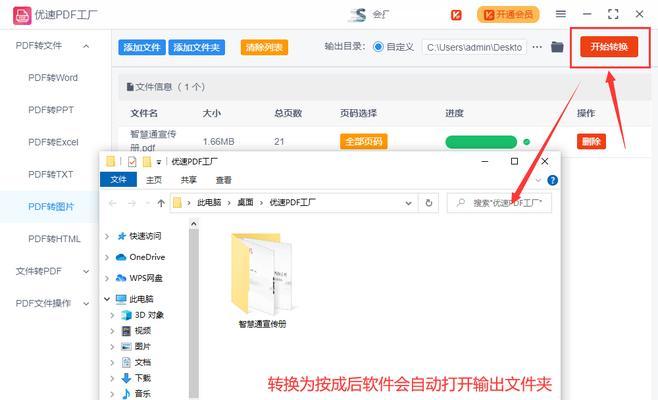
Task: Expand the 文件转PDF sidebar section
Action: (x=86, y=272)
